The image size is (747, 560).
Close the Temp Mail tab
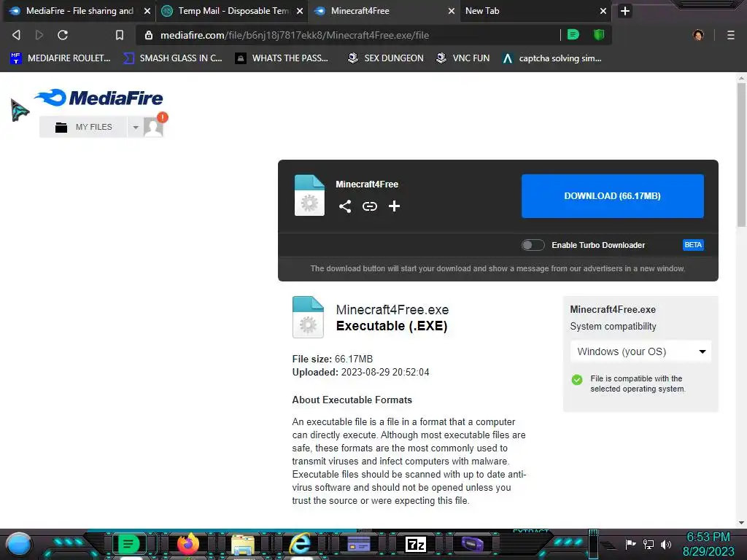[300, 11]
